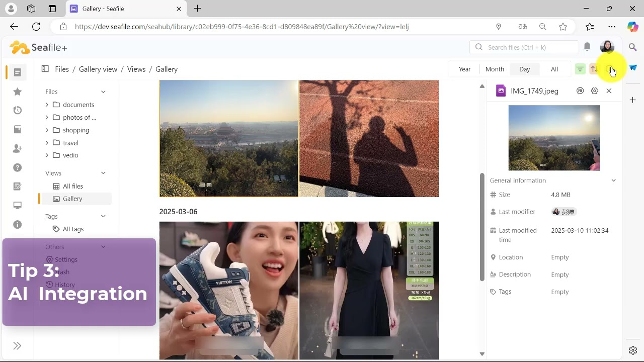Add Edge sidebar app with plus icon

point(633,100)
